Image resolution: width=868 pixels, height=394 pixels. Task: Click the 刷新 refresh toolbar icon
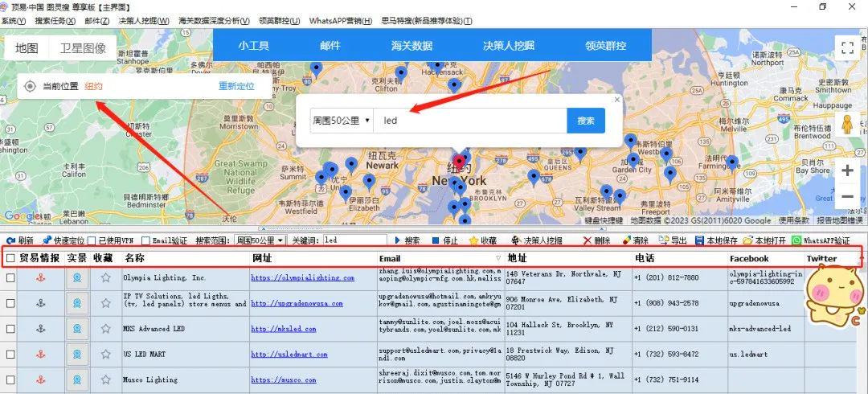click(10, 240)
